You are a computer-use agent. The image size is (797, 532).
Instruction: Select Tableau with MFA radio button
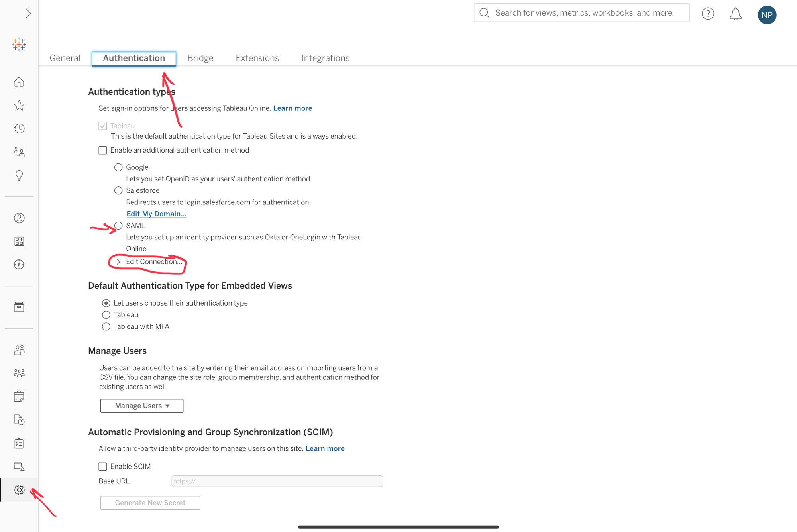[106, 327]
